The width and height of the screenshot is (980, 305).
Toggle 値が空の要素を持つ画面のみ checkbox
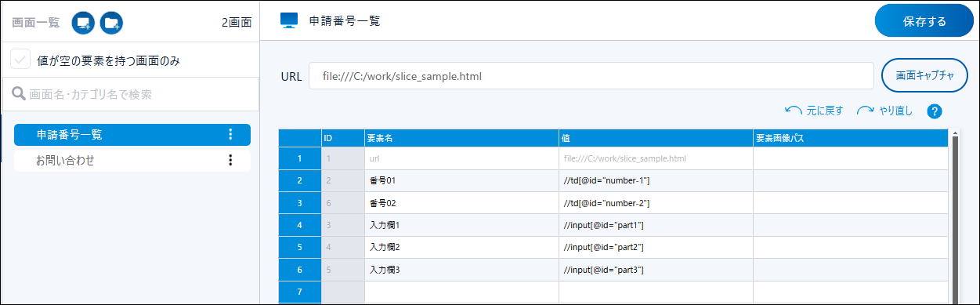click(x=20, y=60)
